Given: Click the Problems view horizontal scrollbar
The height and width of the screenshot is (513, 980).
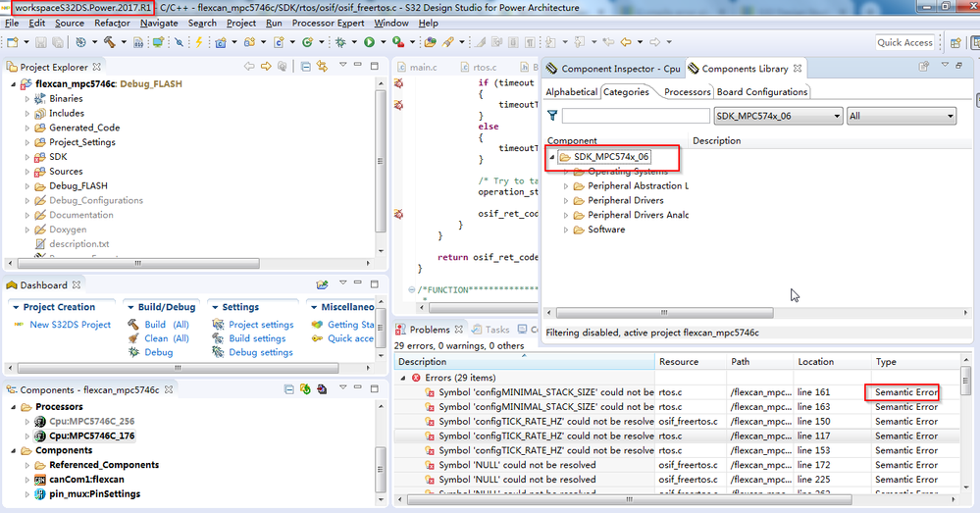Looking at the screenshot, I should (629, 499).
